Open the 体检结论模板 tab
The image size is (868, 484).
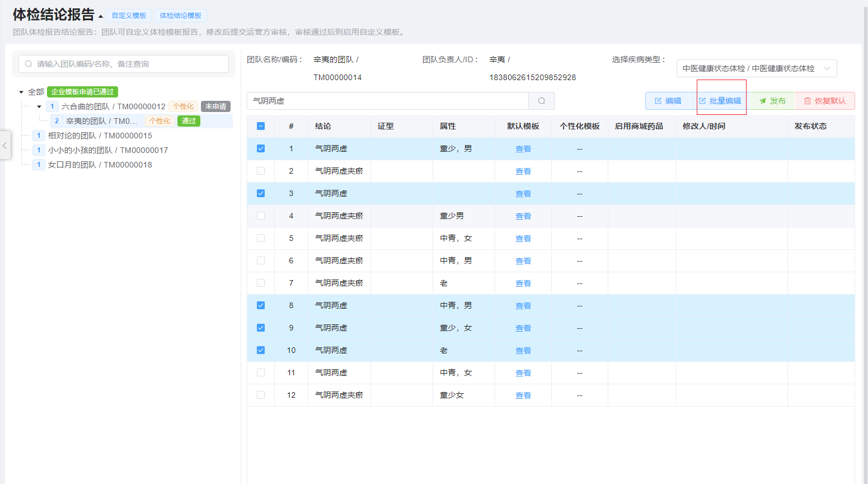[180, 16]
